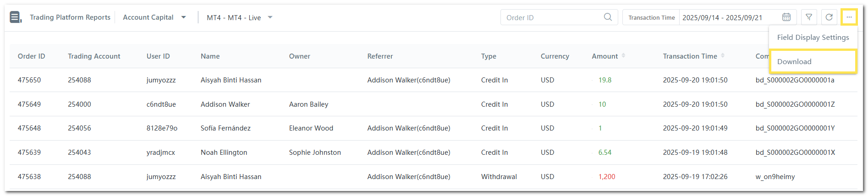The image size is (868, 196).
Task: Sort by Transaction Time using its arrows
Action: tap(723, 56)
